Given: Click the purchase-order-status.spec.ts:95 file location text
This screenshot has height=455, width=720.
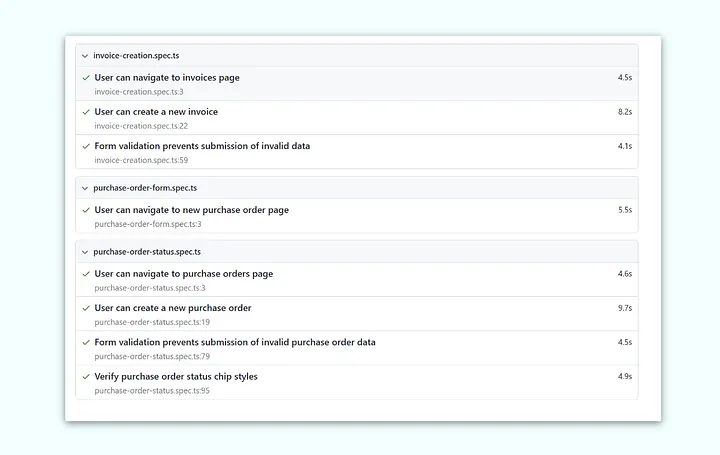Looking at the screenshot, I should (x=152, y=391).
